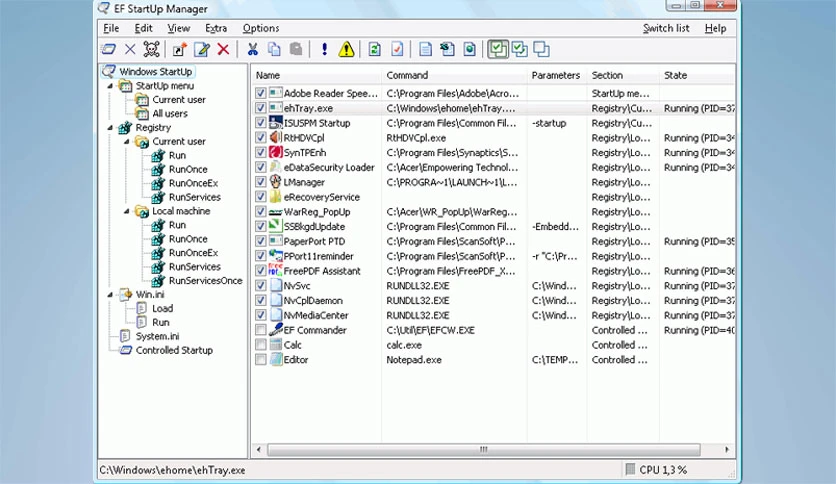
Task: Click the second green checked boxes icon
Action: click(520, 50)
